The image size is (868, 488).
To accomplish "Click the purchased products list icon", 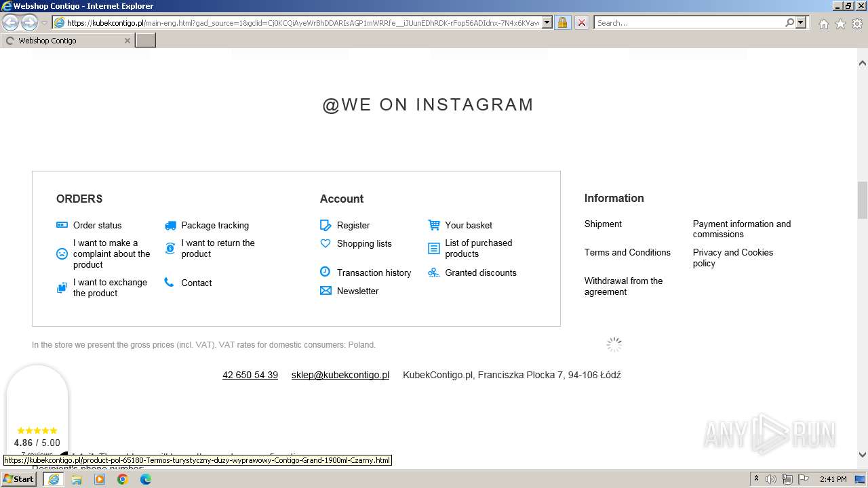I will coord(434,249).
